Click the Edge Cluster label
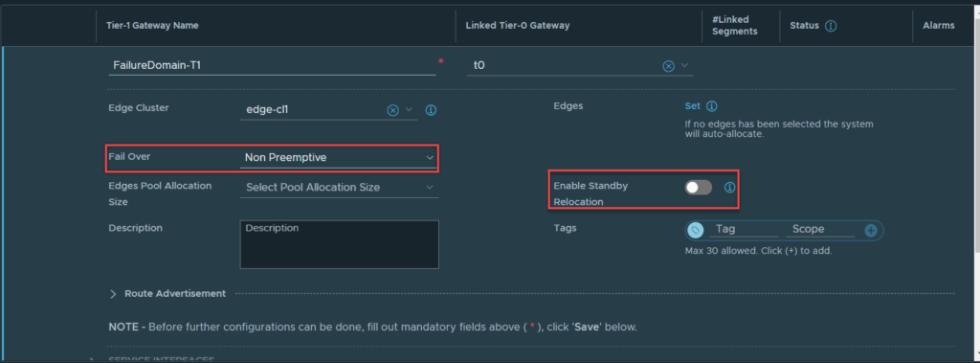This screenshot has width=980, height=363. point(139,107)
